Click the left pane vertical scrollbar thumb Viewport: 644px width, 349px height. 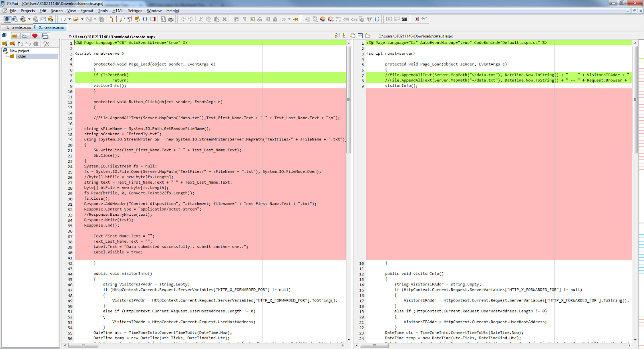pyautogui.click(x=349, y=99)
